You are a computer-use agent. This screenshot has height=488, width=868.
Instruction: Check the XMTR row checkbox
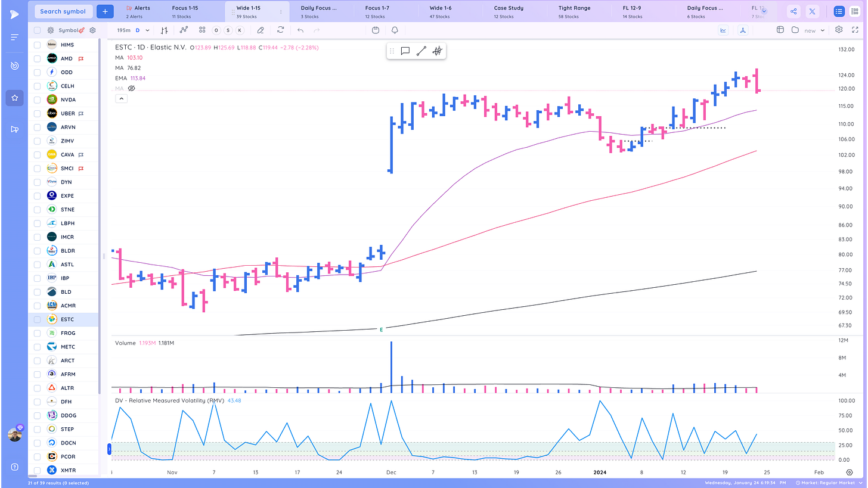[x=37, y=470]
